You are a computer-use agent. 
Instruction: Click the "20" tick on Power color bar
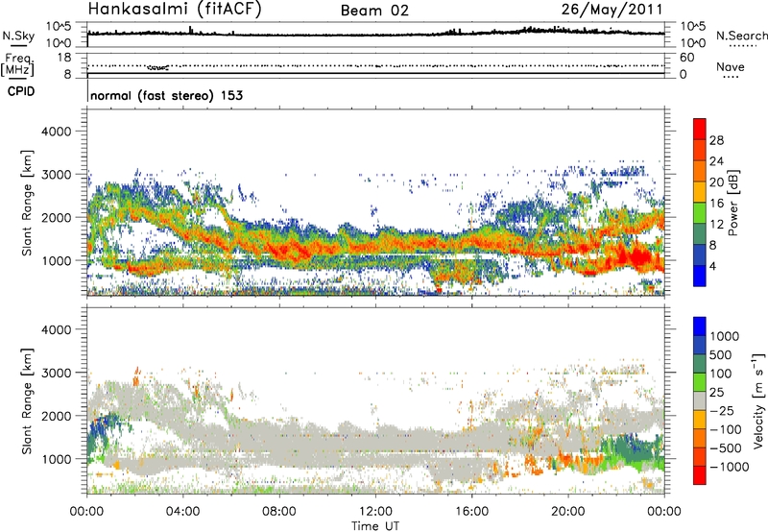pyautogui.click(x=716, y=182)
